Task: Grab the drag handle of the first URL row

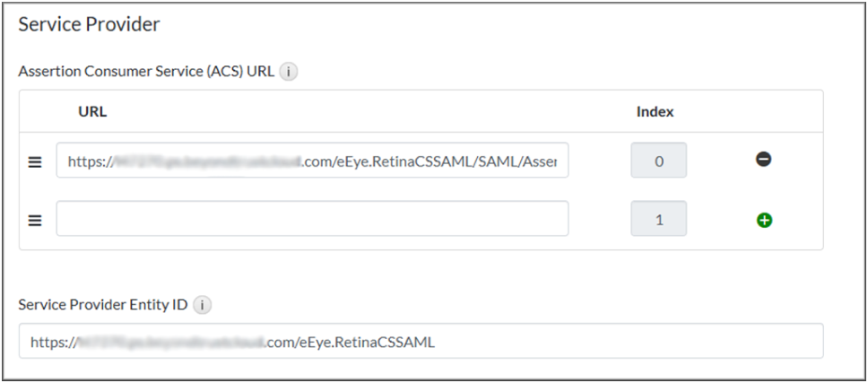Action: click(x=35, y=162)
